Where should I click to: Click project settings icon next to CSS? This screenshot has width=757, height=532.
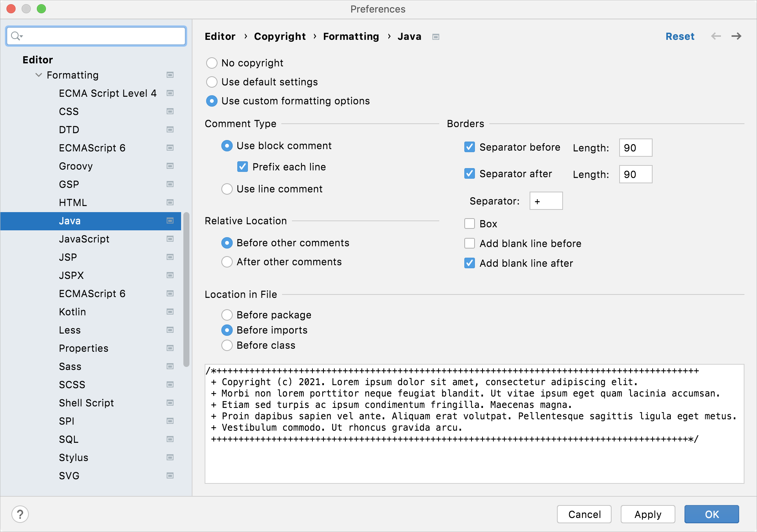point(170,112)
